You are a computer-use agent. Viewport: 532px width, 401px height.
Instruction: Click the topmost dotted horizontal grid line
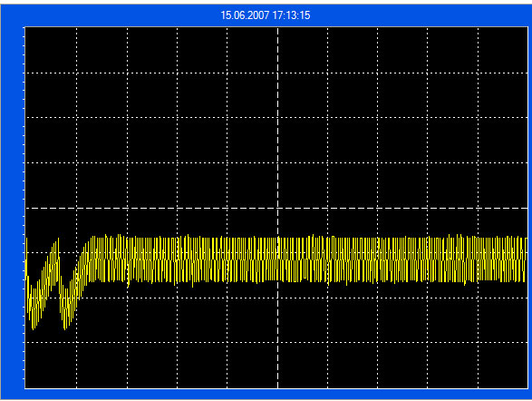276,73
